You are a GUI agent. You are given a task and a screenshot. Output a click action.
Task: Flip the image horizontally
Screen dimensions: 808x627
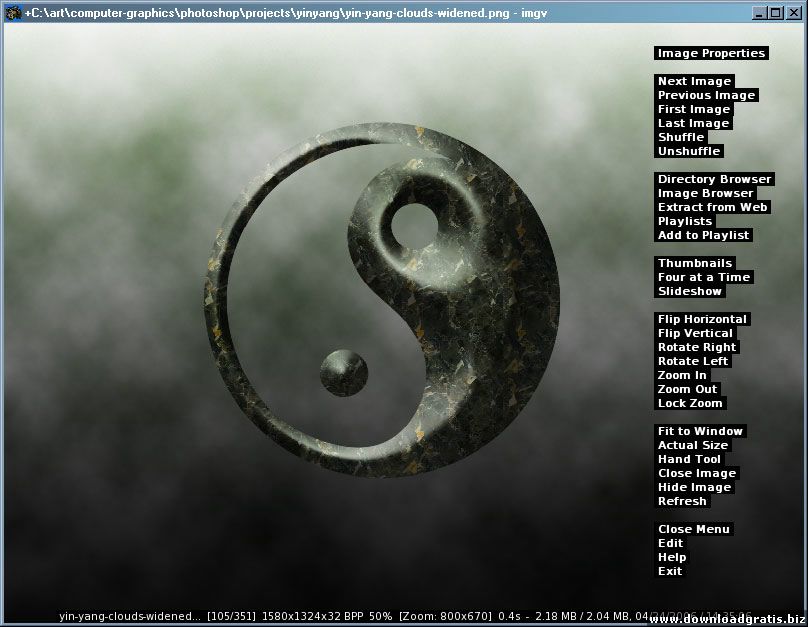(702, 319)
